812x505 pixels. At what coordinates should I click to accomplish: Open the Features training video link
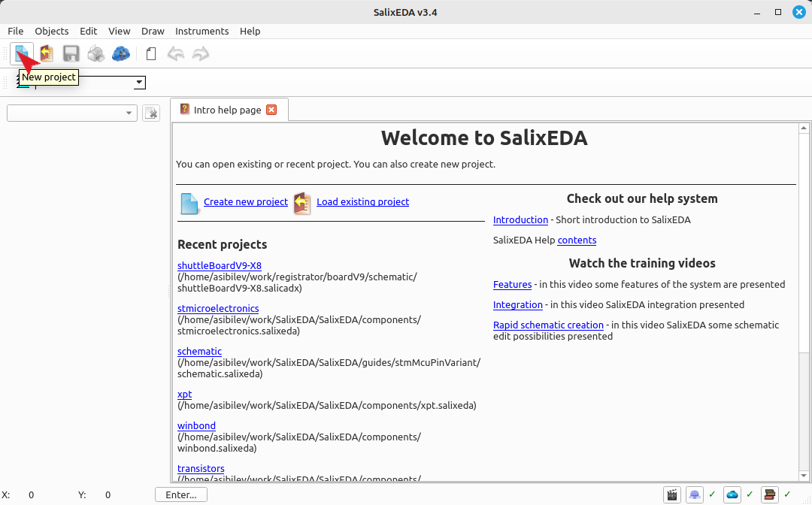pyautogui.click(x=512, y=285)
